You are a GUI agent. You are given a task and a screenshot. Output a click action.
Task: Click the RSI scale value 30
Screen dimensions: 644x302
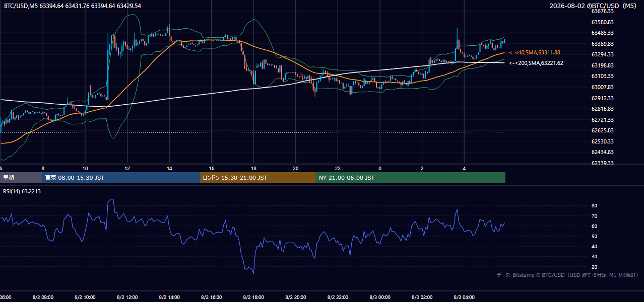click(x=594, y=257)
